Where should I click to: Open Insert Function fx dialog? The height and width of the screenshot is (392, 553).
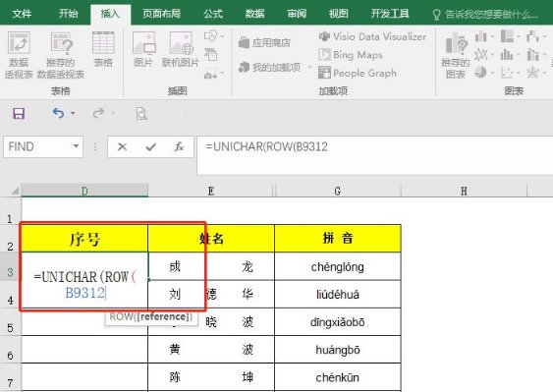(179, 146)
